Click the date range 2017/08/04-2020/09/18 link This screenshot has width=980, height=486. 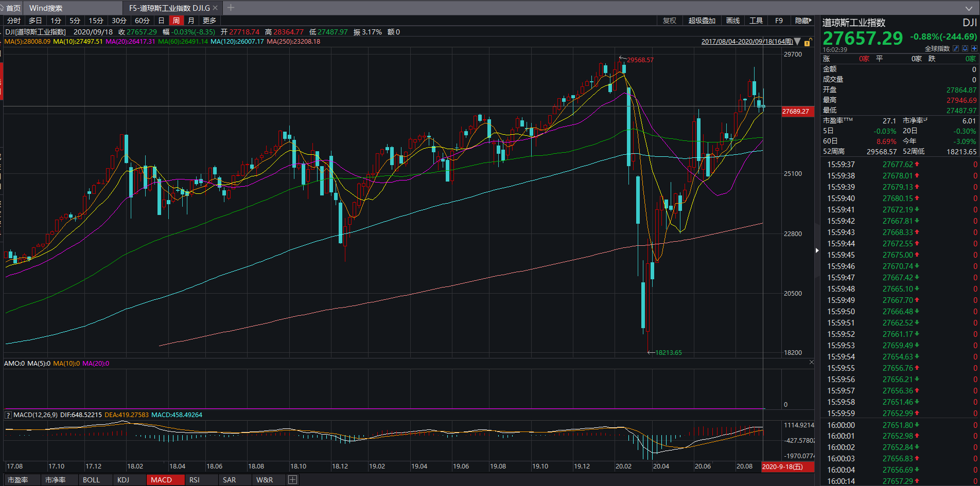747,42
